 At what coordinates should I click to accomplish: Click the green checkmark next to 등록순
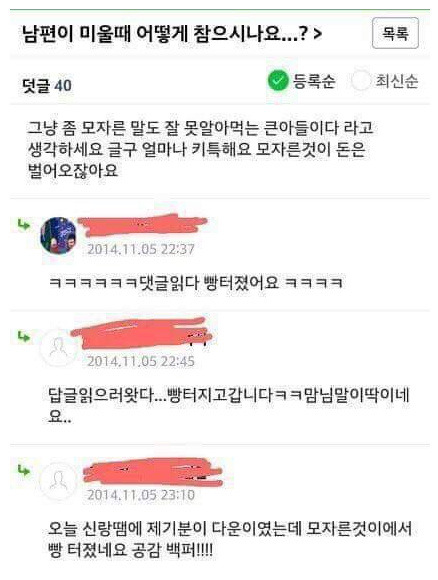pyautogui.click(x=278, y=80)
